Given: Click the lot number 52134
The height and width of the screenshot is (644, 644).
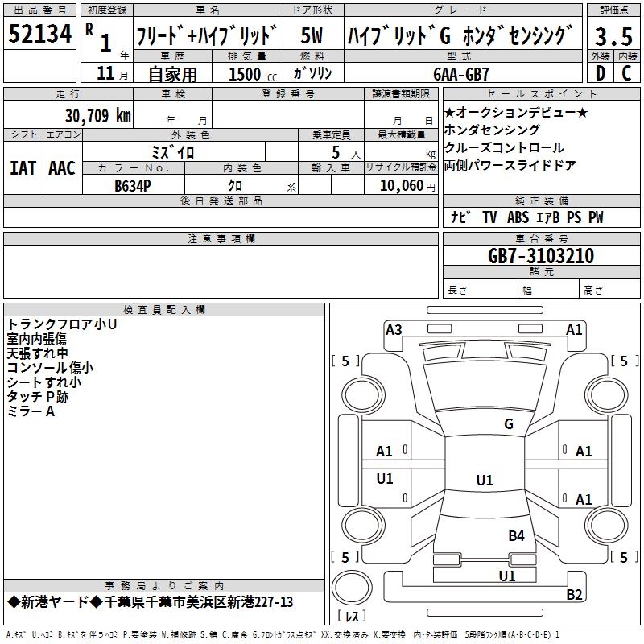Looking at the screenshot, I should (40, 35).
